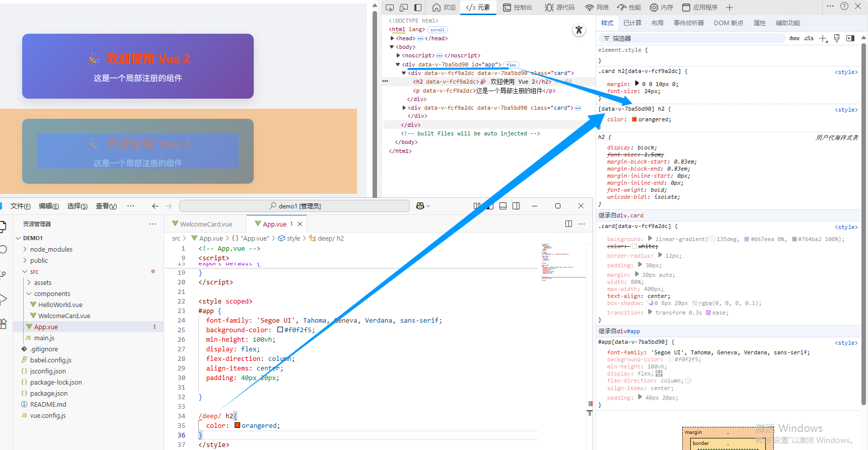This screenshot has width=868, height=450.
Task: Open the orangered color swatch in Styles
Action: click(x=634, y=120)
